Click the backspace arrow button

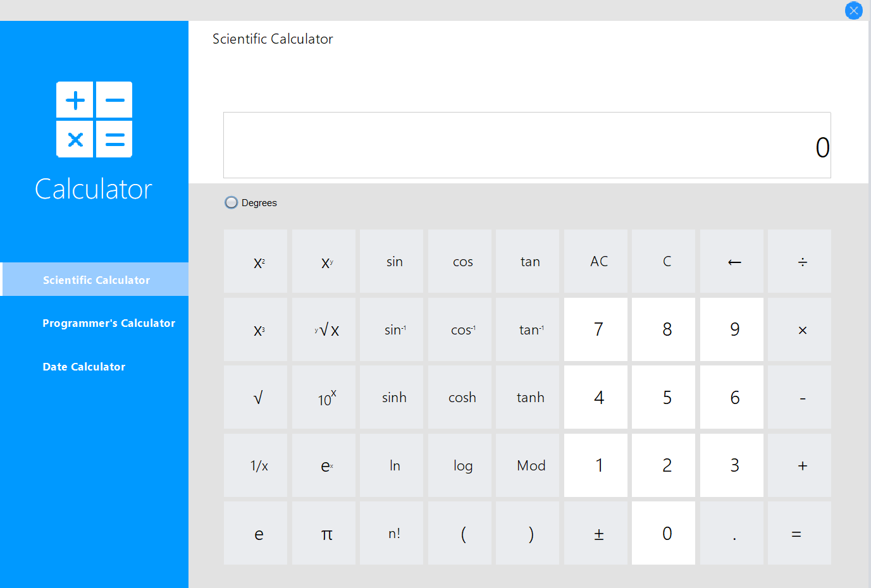click(732, 261)
